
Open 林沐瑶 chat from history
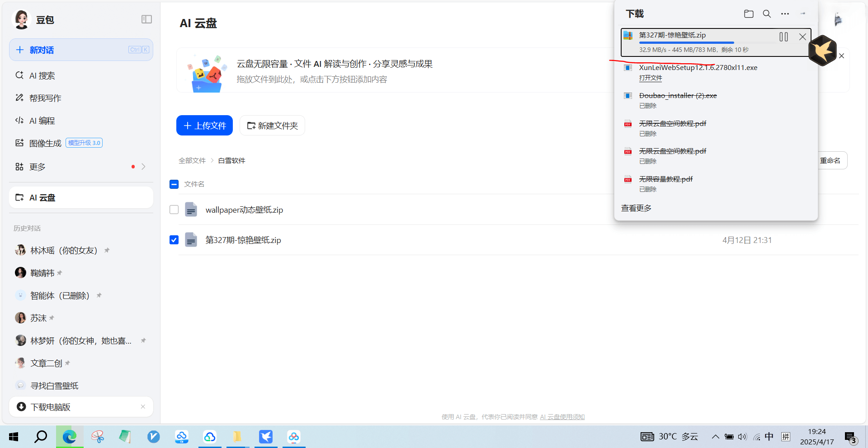coord(63,251)
